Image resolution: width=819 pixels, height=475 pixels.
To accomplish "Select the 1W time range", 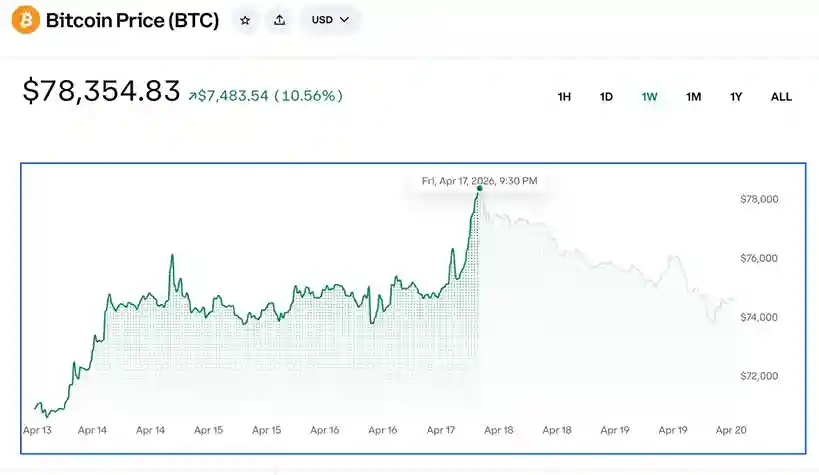I will coord(649,97).
